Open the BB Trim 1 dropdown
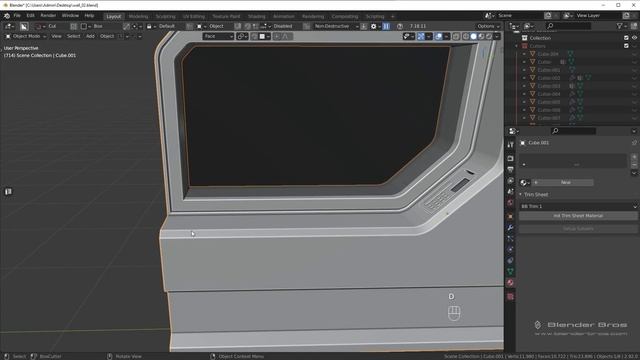 [x=578, y=206]
